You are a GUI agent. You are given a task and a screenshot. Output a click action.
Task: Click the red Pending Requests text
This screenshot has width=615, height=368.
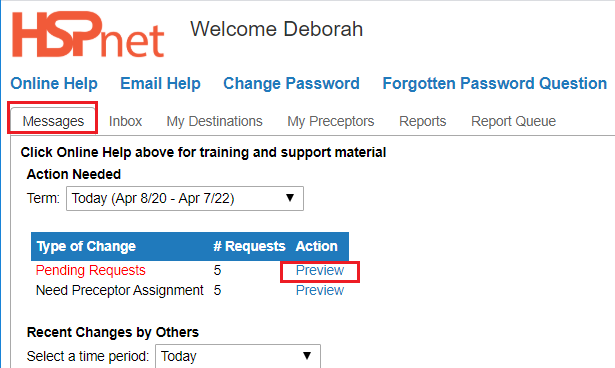(x=91, y=270)
